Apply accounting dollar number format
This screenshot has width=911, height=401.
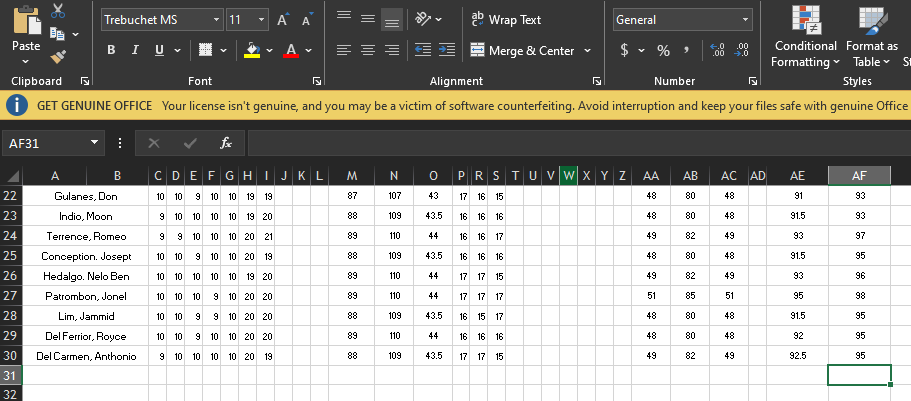pos(624,51)
